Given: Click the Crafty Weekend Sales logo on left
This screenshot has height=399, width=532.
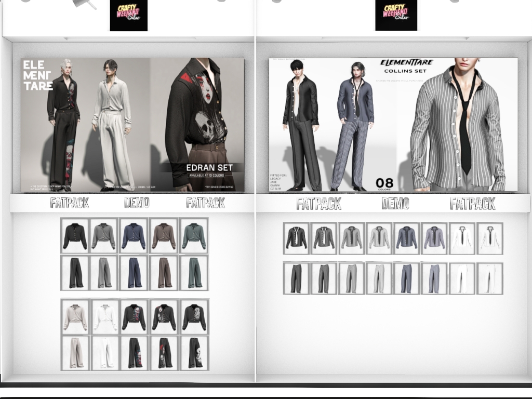Looking at the screenshot, I should pos(129,15).
